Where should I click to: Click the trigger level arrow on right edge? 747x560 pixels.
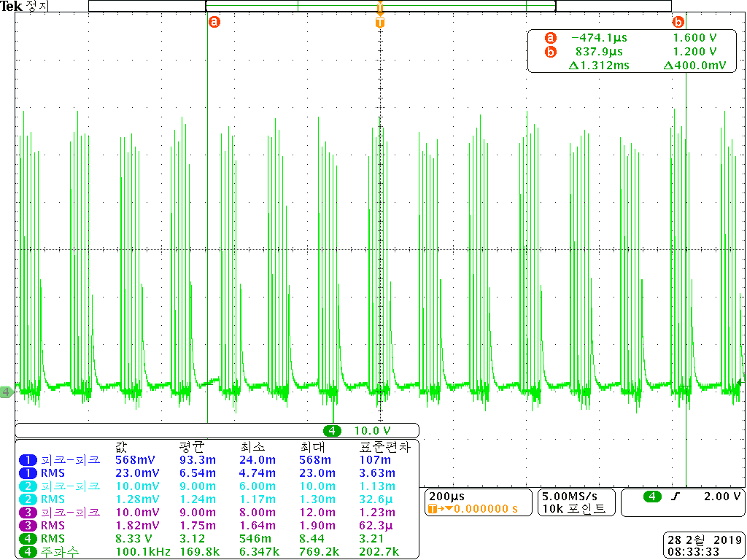pos(740,382)
